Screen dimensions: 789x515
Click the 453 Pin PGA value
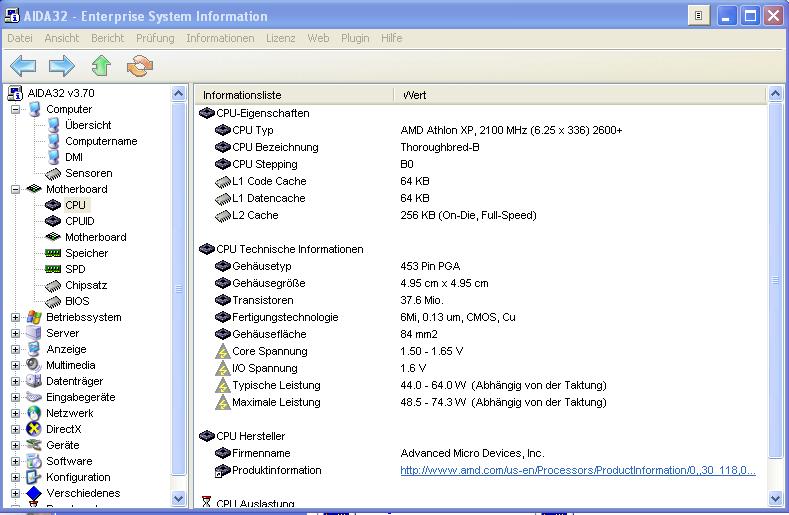point(430,266)
